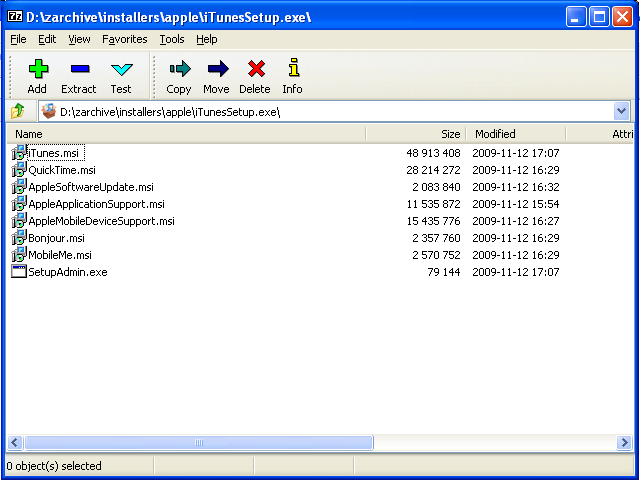640x480 pixels.
Task: Run Test with the cyan checkmark icon
Action: click(x=122, y=69)
